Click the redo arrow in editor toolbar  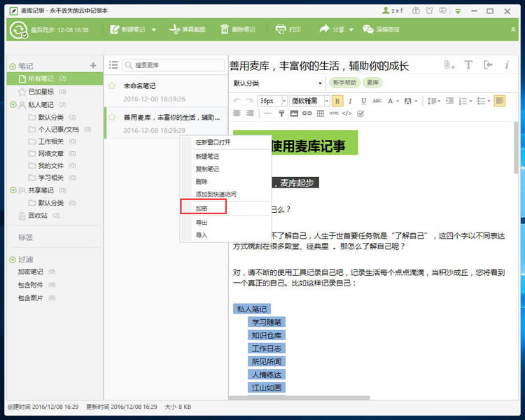[248, 101]
